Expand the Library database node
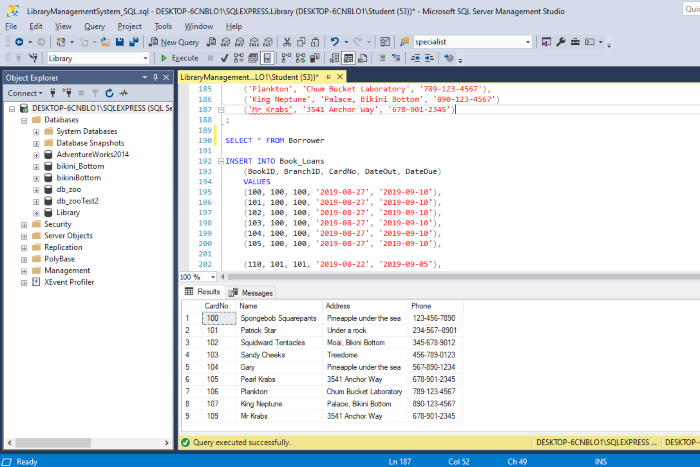The width and height of the screenshot is (700, 467). (36, 213)
